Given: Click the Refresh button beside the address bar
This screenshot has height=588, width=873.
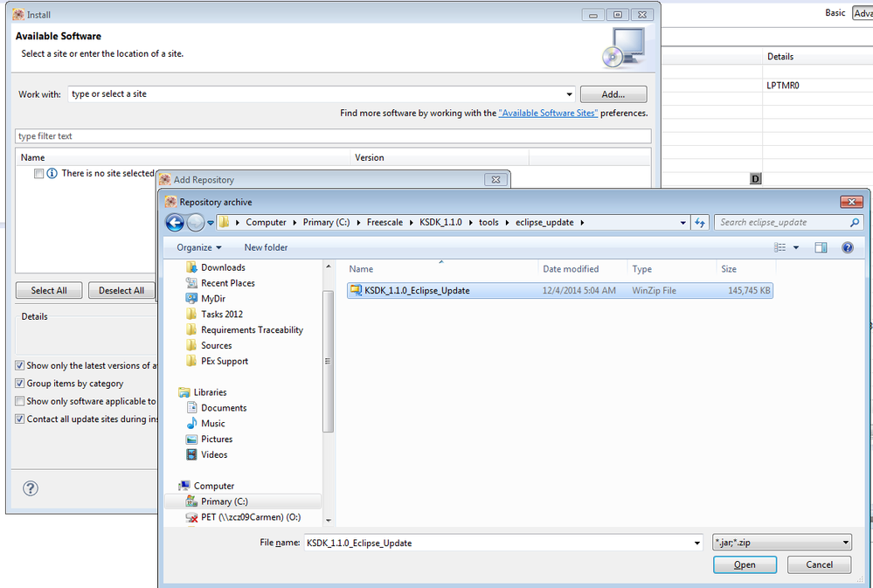Looking at the screenshot, I should 700,223.
